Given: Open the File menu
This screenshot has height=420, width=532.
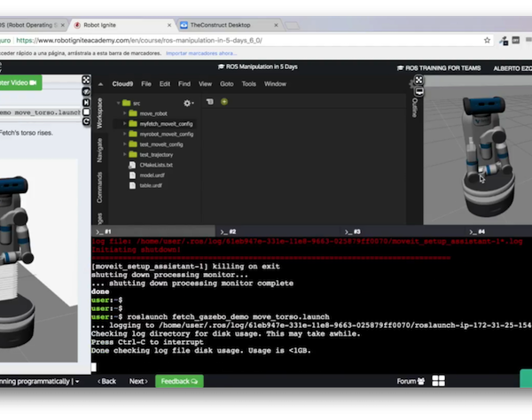Looking at the screenshot, I should click(x=146, y=84).
